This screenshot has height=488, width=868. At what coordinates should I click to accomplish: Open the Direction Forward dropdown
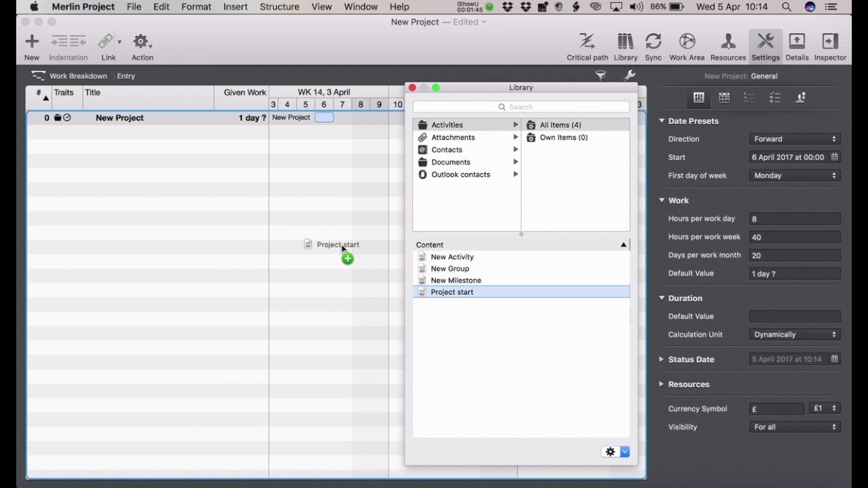(x=795, y=139)
